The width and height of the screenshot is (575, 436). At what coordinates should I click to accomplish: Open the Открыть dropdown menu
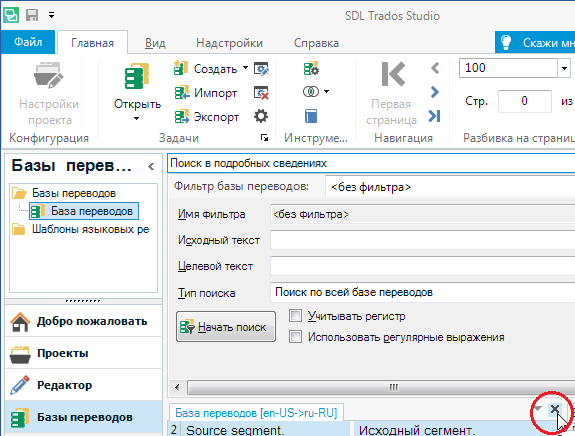[x=136, y=118]
